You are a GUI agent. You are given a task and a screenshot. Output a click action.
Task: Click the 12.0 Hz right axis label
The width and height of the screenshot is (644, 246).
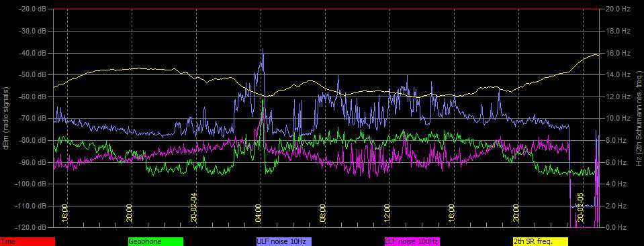617,97
